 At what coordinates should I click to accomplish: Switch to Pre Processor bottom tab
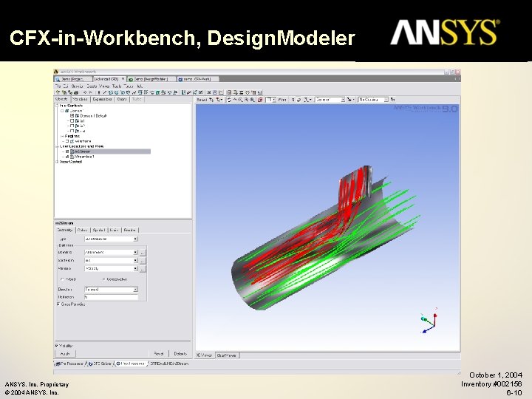click(x=69, y=364)
